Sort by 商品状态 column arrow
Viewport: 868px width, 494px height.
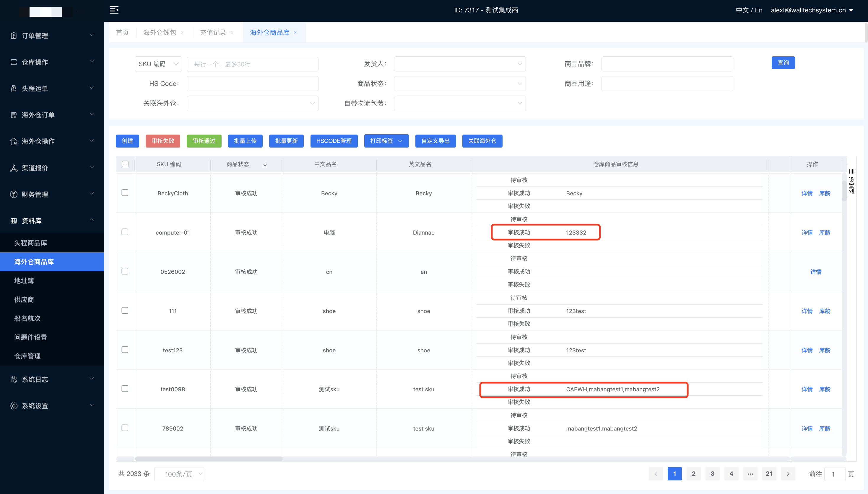point(265,164)
